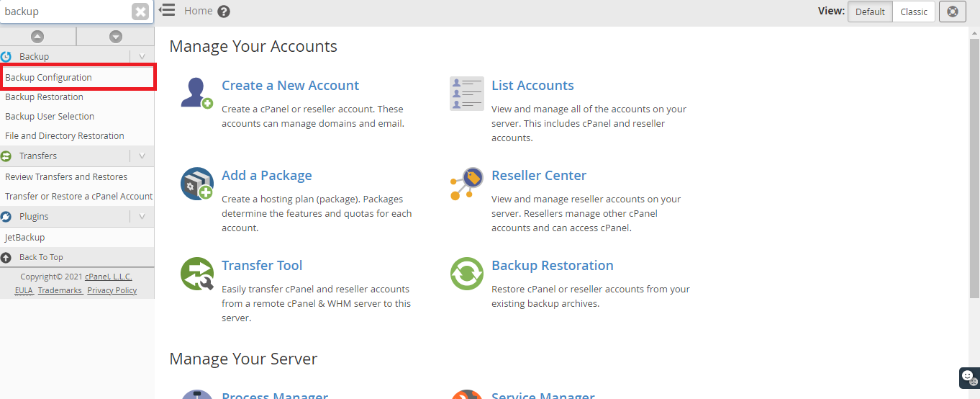980x399 pixels.
Task: Click the 'Manage Your Server' heading
Action: tap(243, 359)
